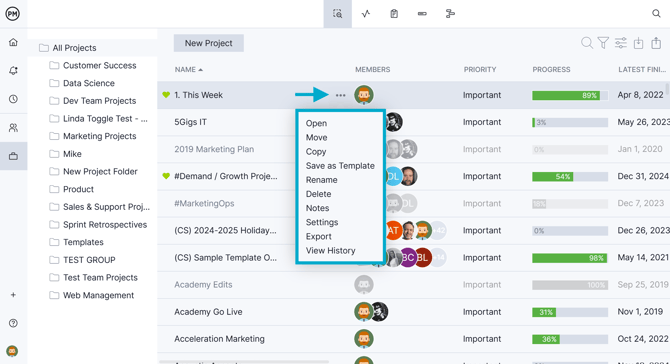Open the activity pulse icon in top bar

pyautogui.click(x=366, y=14)
